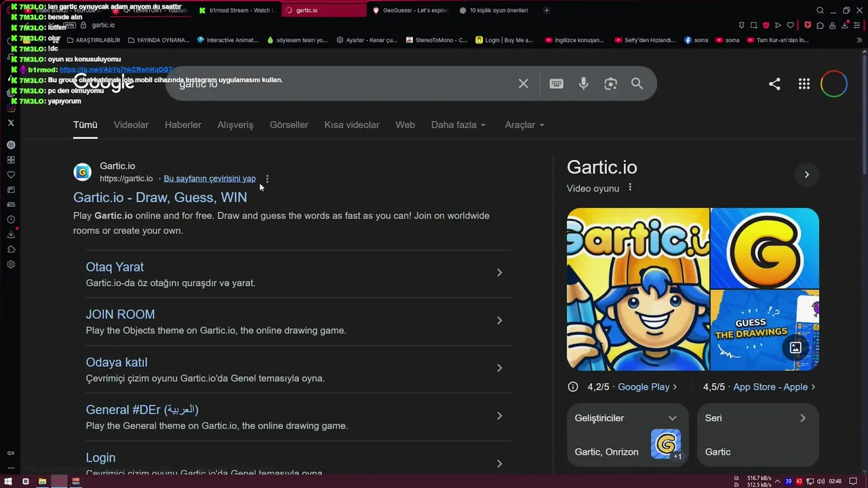The image size is (868, 488).
Task: Open the Otaq Yarat sitelink
Action: pyautogui.click(x=115, y=267)
